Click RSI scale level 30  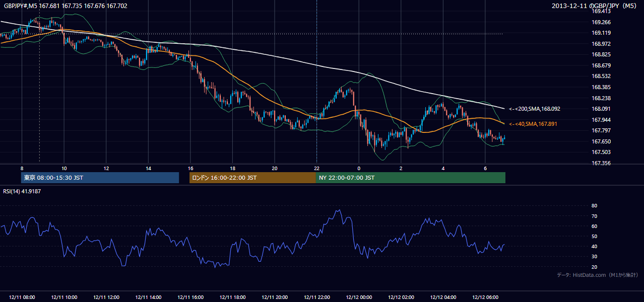coord(594,257)
